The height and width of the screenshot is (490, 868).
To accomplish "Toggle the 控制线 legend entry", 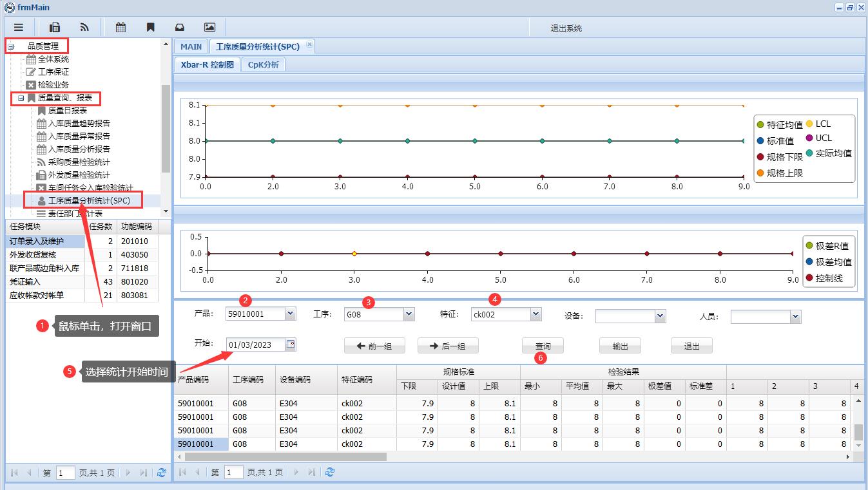I will (x=824, y=278).
